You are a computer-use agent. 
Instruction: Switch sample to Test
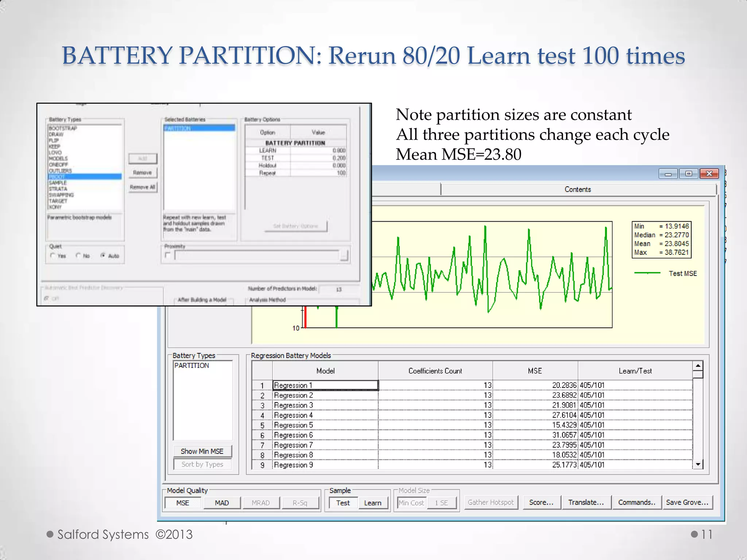tap(343, 503)
